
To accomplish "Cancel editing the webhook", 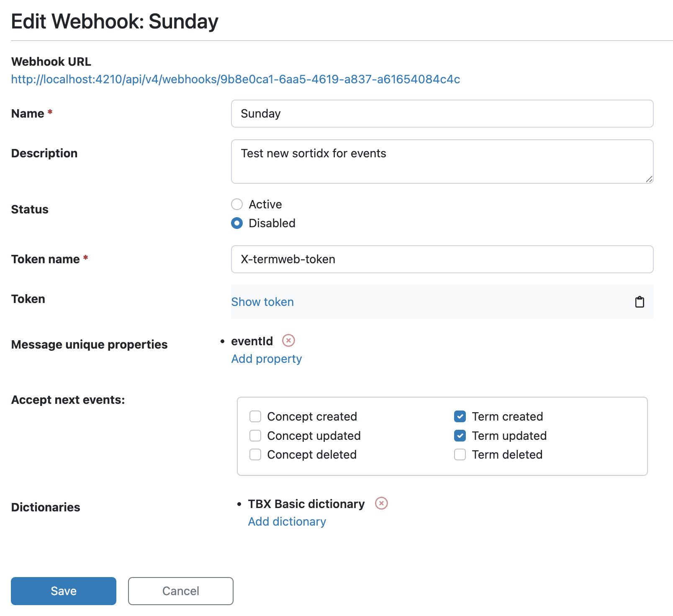I will pyautogui.click(x=181, y=591).
